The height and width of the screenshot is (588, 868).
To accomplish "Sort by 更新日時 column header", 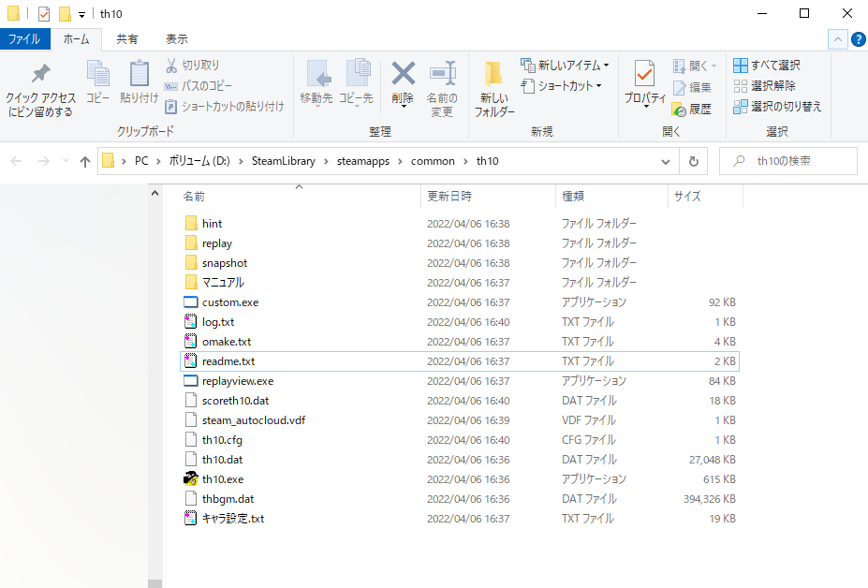I will pyautogui.click(x=449, y=197).
